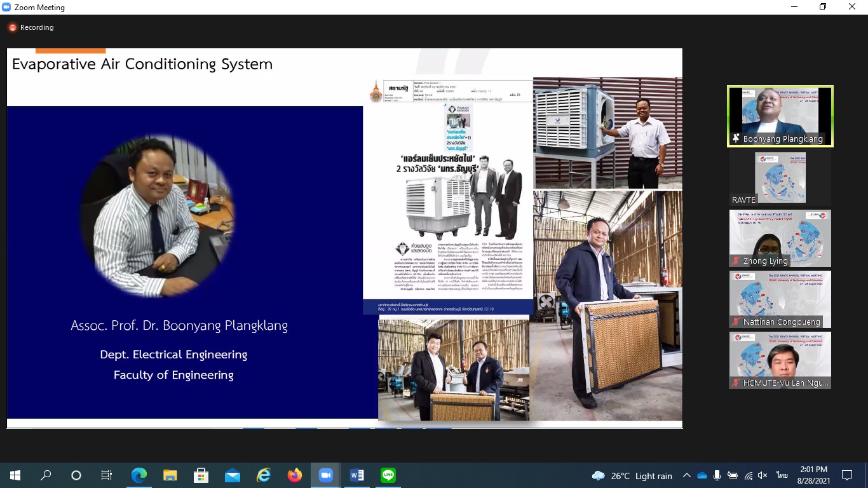Switch the ไทย input language indicator
Viewport: 868px width, 488px height.
point(782,475)
